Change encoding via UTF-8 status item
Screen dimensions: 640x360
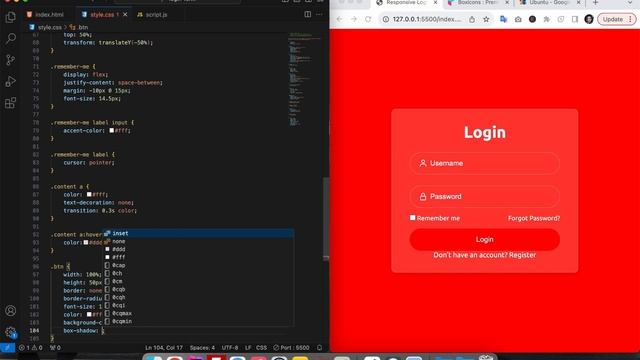230,348
